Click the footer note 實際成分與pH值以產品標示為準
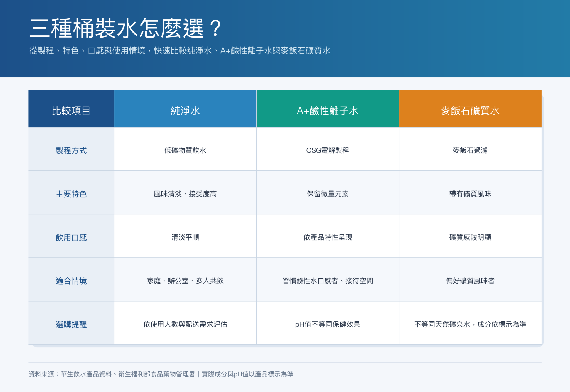 tap(247, 374)
